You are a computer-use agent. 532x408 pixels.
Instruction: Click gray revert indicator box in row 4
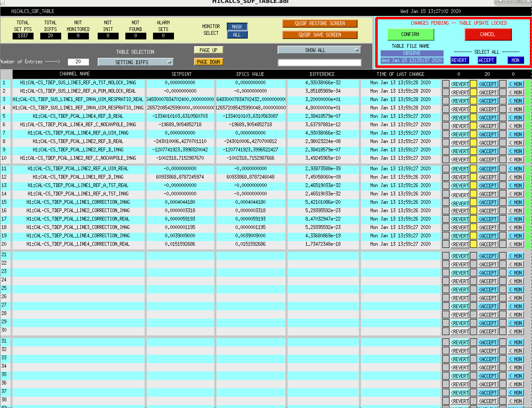coord(446,109)
